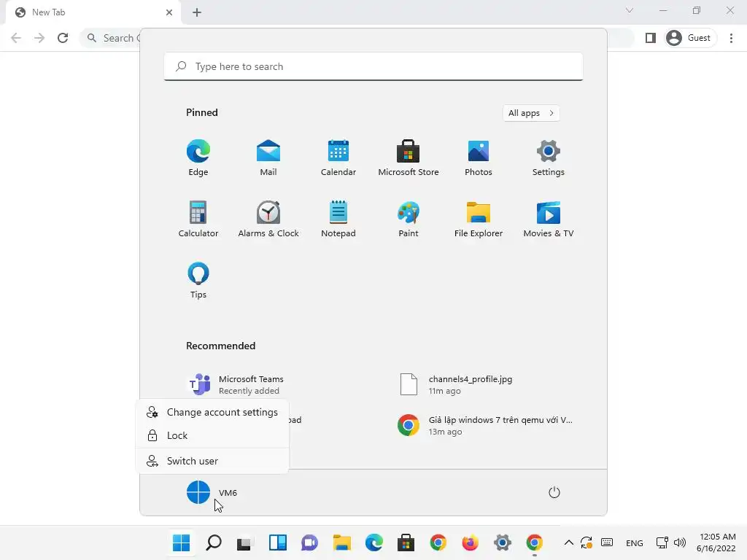Open the touch keyboard tray icon
The image size is (747, 560).
[x=606, y=542]
